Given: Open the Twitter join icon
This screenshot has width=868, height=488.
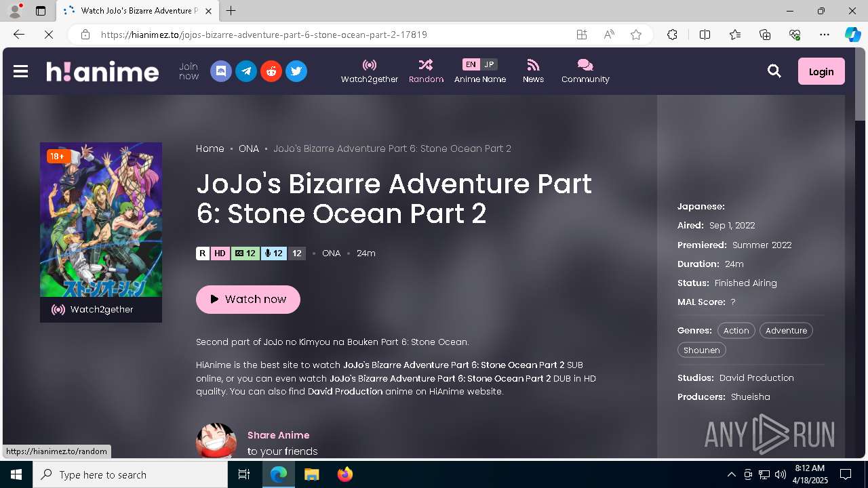Looking at the screenshot, I should pos(296,71).
